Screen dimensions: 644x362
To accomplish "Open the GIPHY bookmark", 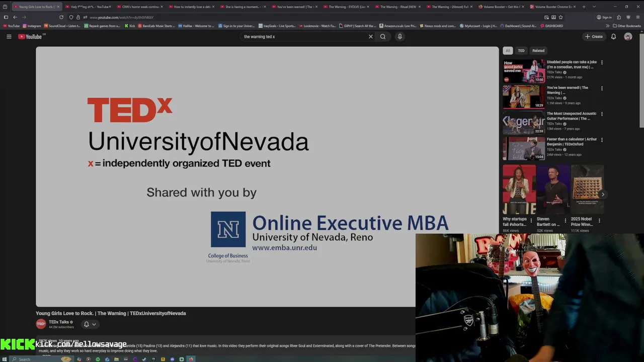I will [358, 26].
